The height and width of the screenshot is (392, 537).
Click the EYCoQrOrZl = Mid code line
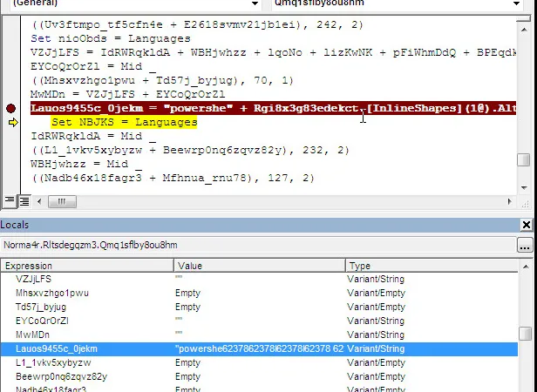tap(93, 66)
